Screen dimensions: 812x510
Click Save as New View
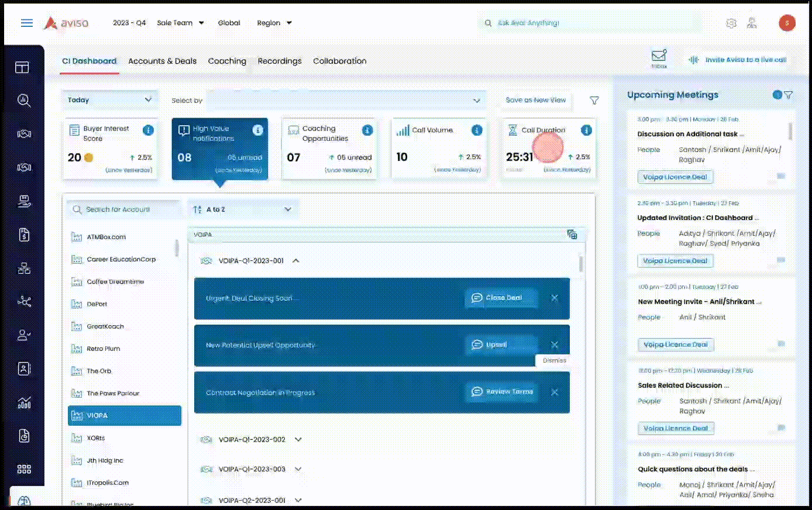pyautogui.click(x=536, y=100)
